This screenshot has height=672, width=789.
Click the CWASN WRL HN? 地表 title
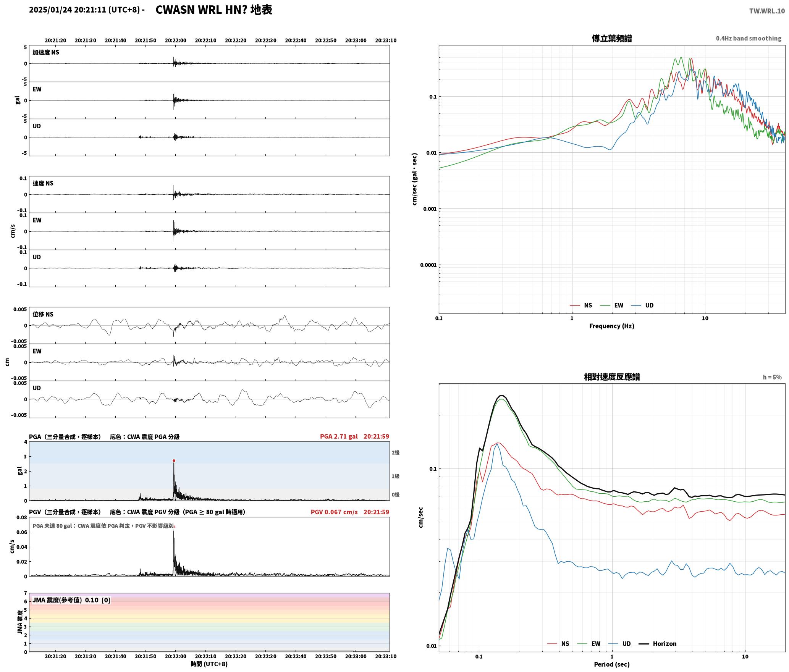[x=214, y=10]
